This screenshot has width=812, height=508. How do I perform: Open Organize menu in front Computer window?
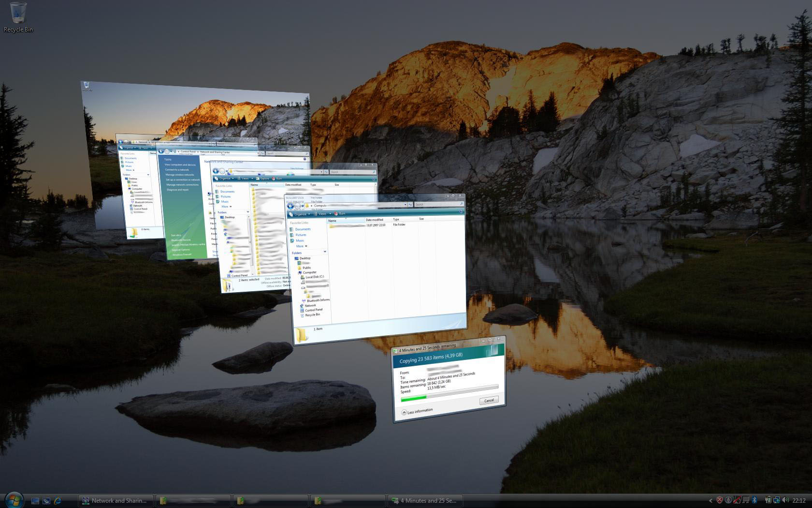(300, 214)
